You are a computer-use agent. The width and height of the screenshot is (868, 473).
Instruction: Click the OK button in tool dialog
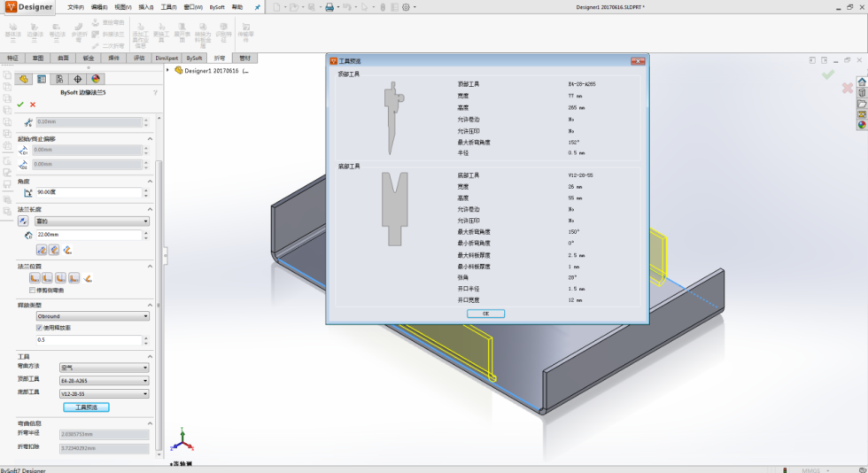(x=485, y=314)
